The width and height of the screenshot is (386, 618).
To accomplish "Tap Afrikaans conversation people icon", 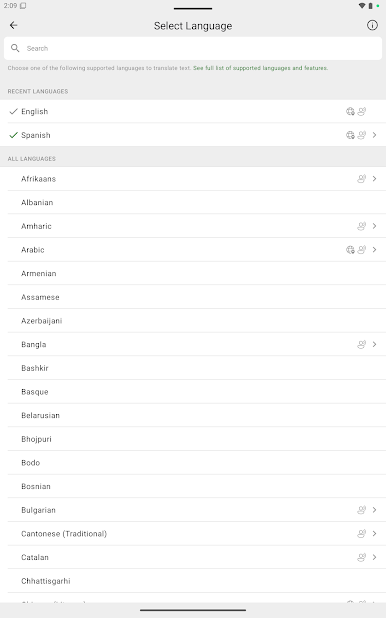I will (x=362, y=179).
